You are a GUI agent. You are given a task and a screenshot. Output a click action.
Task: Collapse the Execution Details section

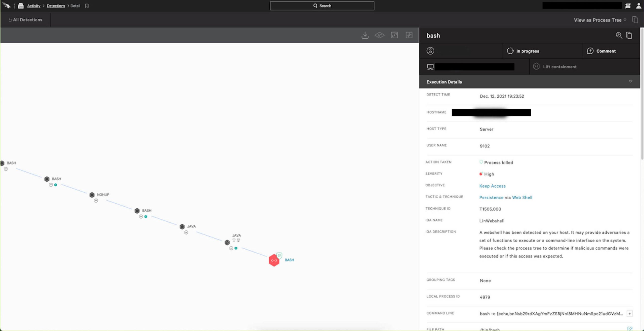631,81
